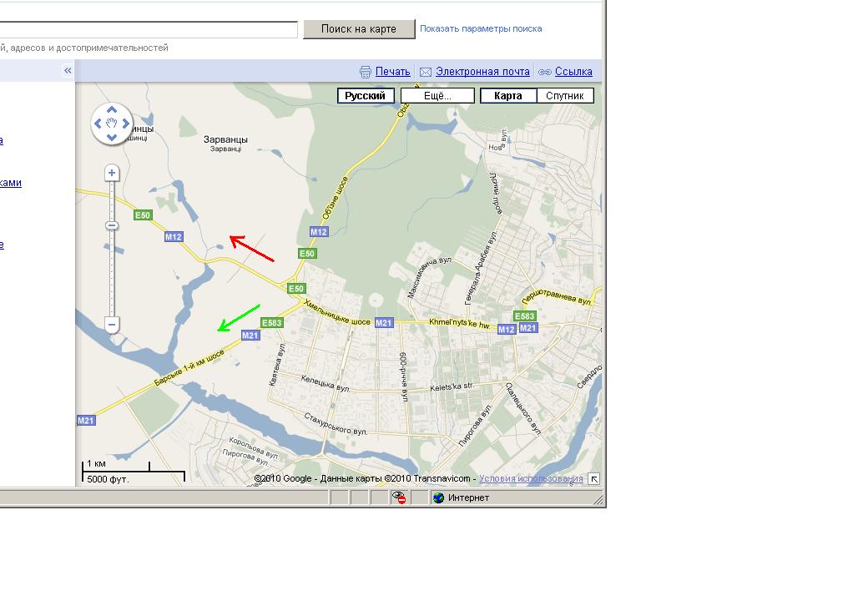The width and height of the screenshot is (853, 616).
Task: Pan the map up with arrow control
Action: 112,111
